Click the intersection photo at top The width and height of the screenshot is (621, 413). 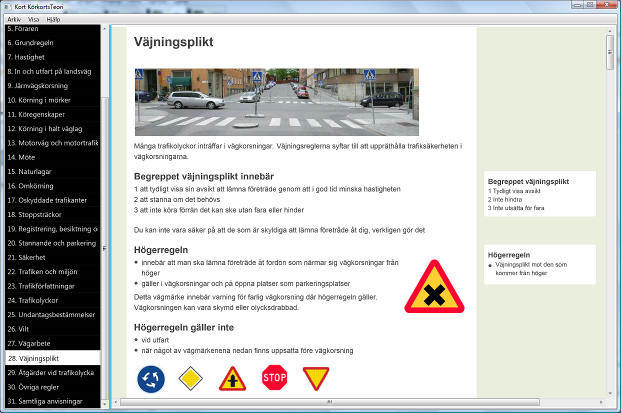click(276, 102)
